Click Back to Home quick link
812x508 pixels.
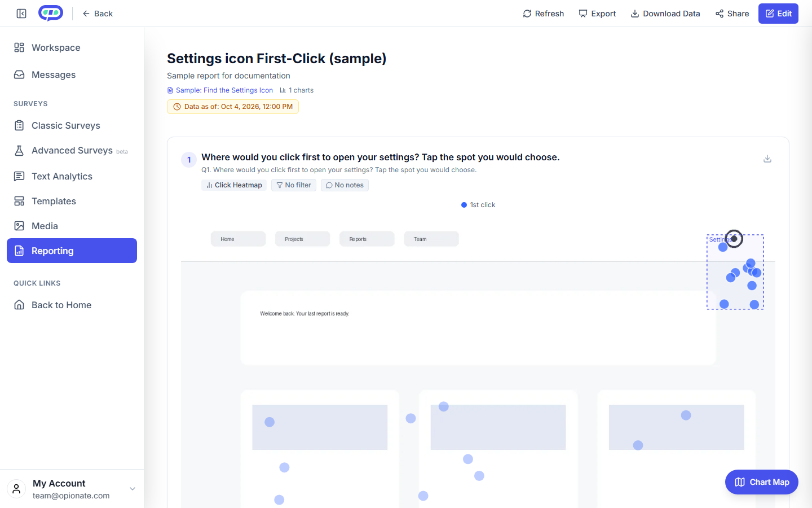pos(72,305)
